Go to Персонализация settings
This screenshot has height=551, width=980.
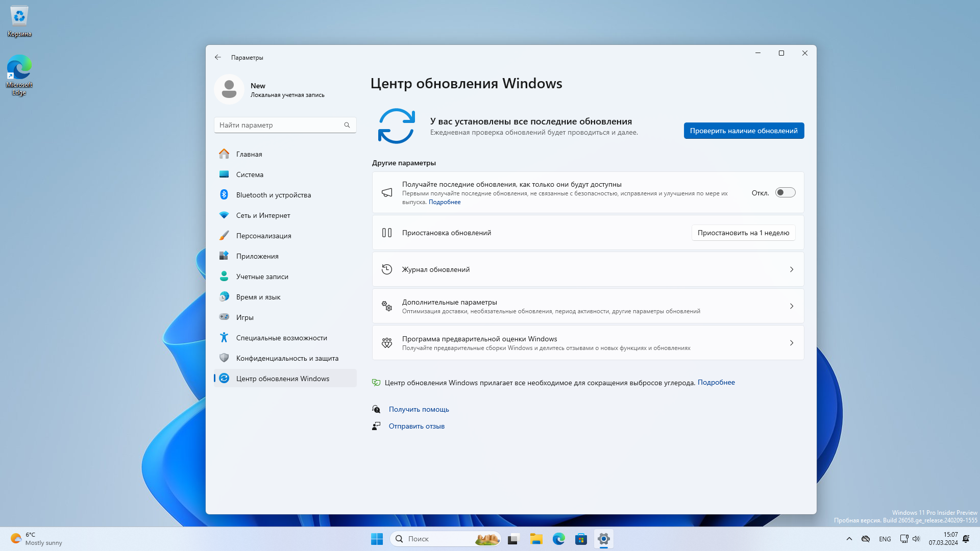pyautogui.click(x=263, y=236)
